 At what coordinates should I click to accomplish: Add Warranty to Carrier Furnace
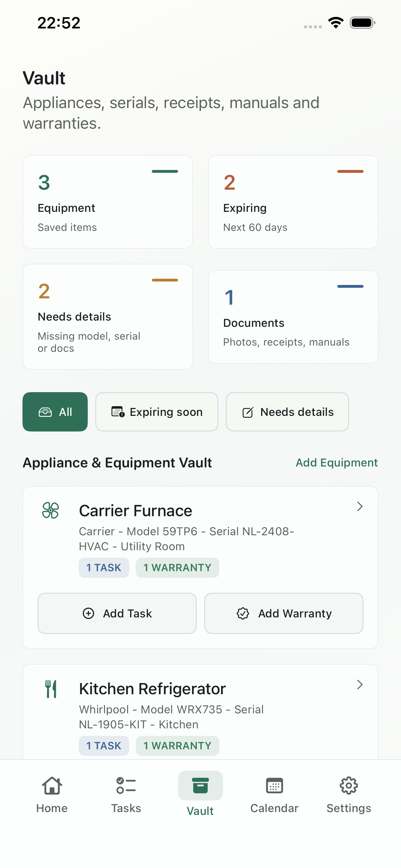(284, 613)
